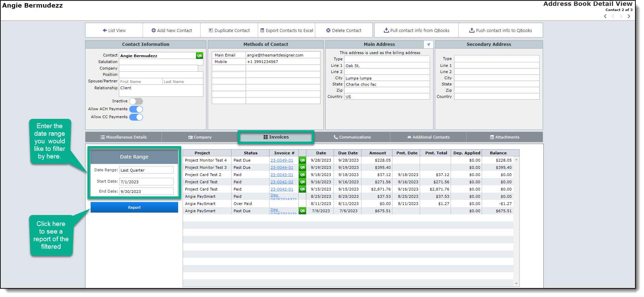Click the Delete Contact X icon
This screenshot has width=644, height=297.
(328, 31)
